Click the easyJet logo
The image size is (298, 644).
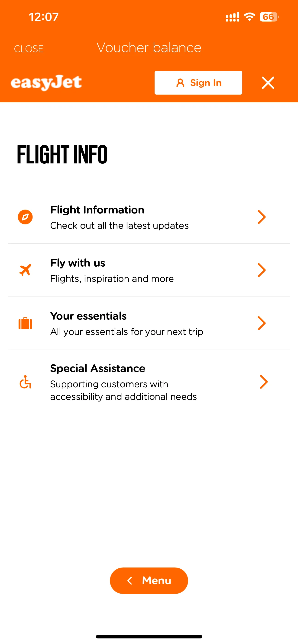point(46,83)
